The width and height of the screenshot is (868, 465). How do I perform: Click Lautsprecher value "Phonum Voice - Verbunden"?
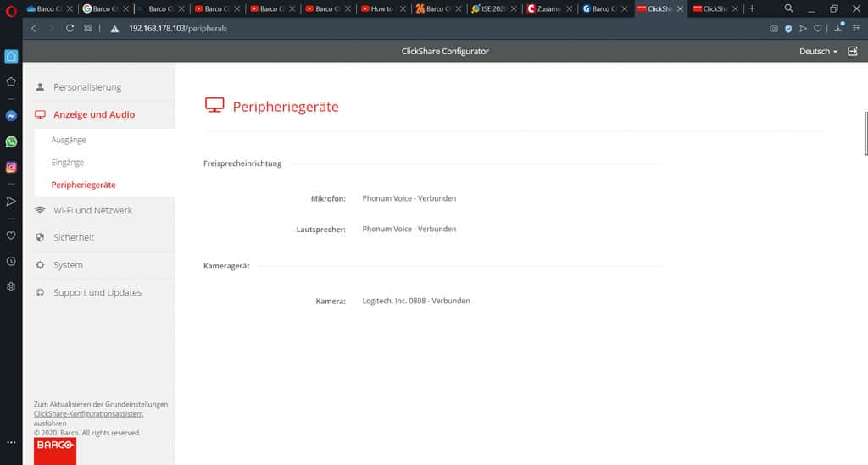point(409,229)
